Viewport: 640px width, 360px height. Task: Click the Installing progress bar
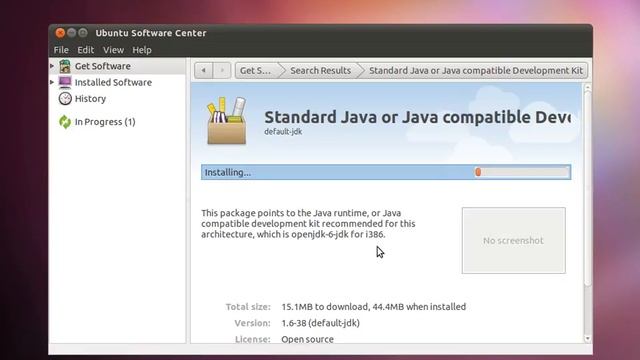pyautogui.click(x=386, y=172)
